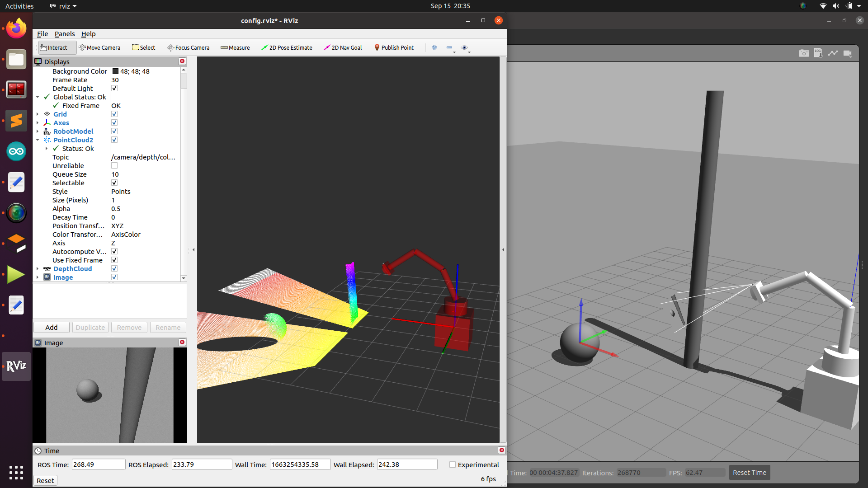This screenshot has width=868, height=488.
Task: Show applications grid in the dock
Action: (16, 473)
